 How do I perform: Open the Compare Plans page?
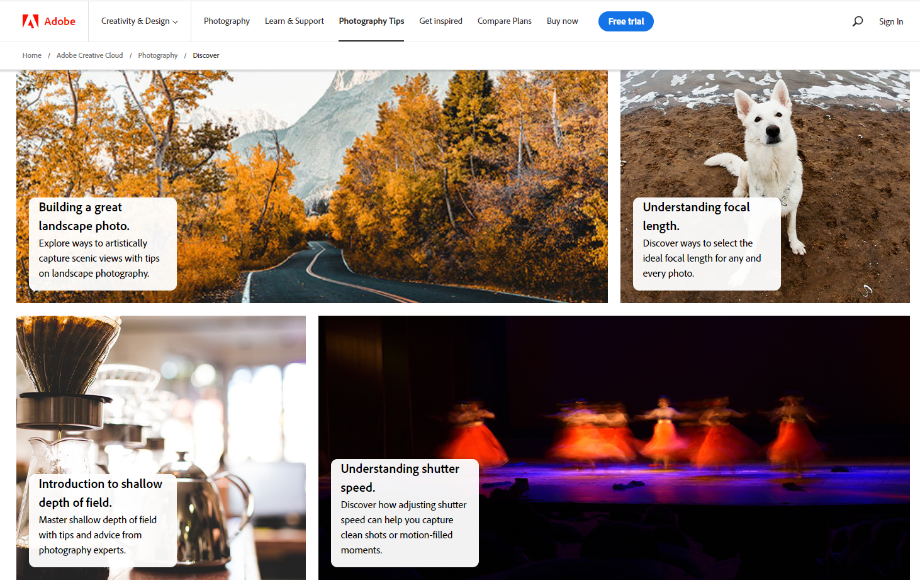[x=504, y=21]
